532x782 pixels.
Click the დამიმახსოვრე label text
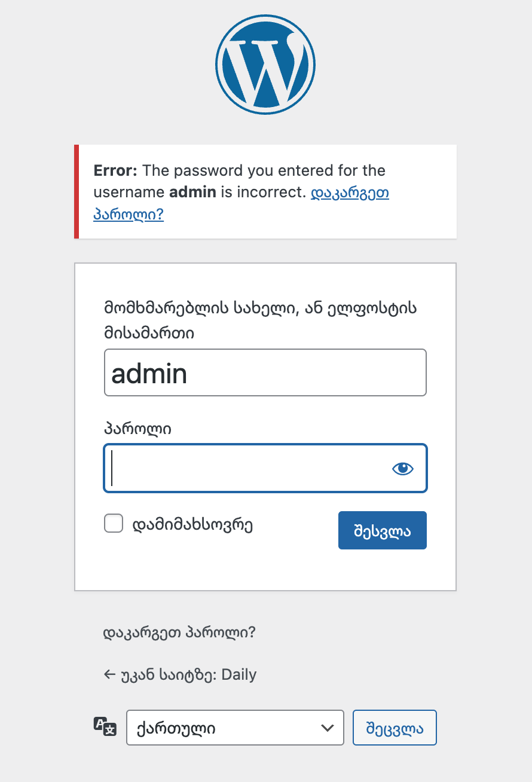click(x=192, y=525)
